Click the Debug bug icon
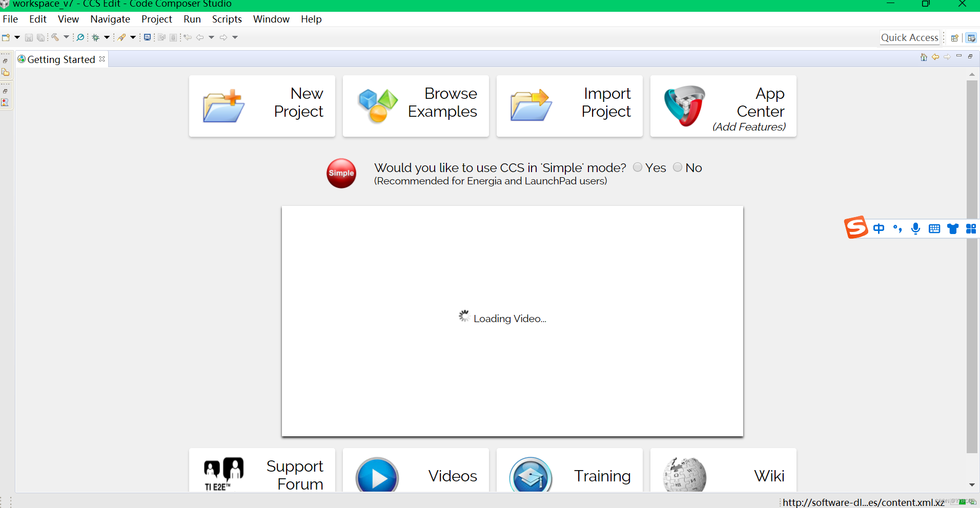 point(95,37)
